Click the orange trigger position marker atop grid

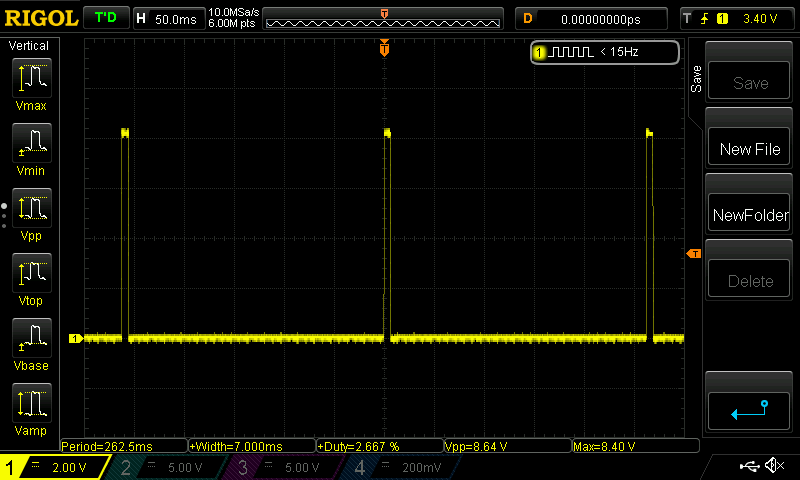(x=384, y=47)
